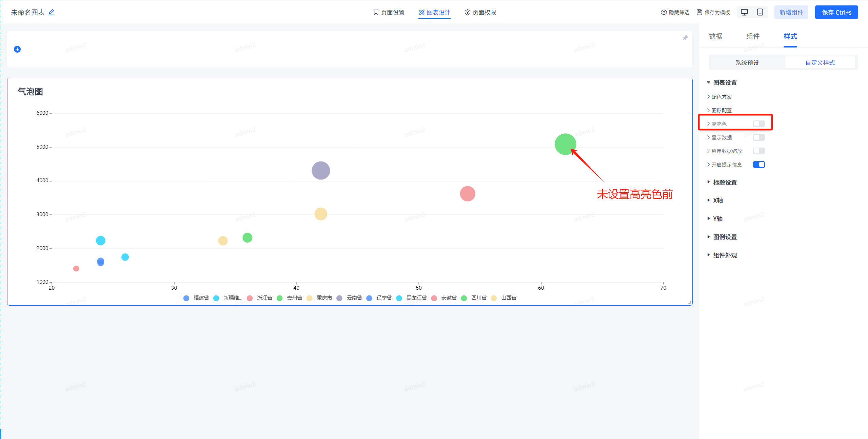Image resolution: width=868 pixels, height=439 pixels.
Task: Switch to the 样式 panel tab
Action: pyautogui.click(x=790, y=36)
